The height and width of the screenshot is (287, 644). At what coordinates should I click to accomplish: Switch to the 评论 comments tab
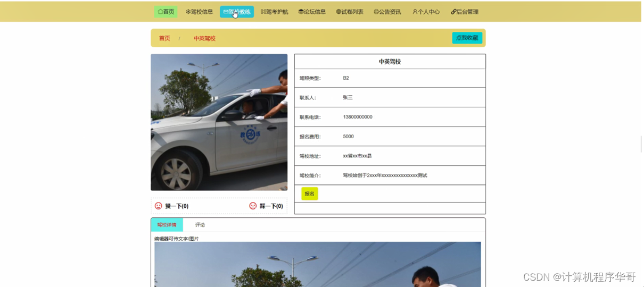(x=200, y=225)
